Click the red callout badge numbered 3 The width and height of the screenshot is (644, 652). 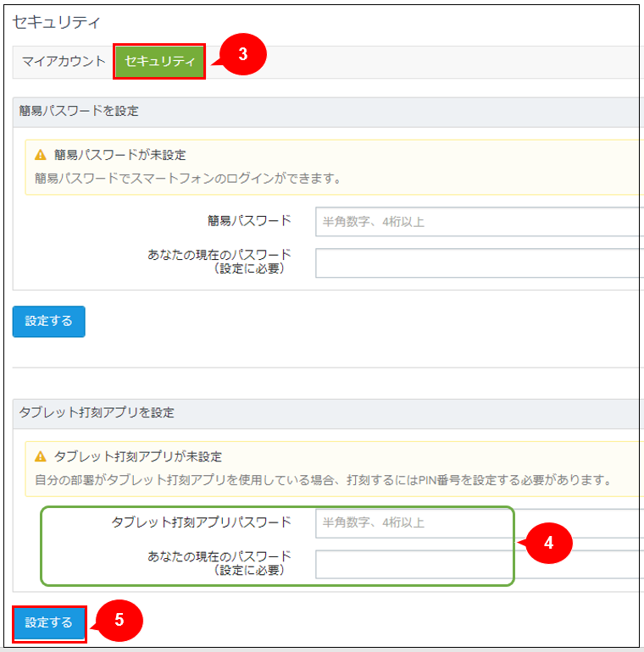[242, 54]
